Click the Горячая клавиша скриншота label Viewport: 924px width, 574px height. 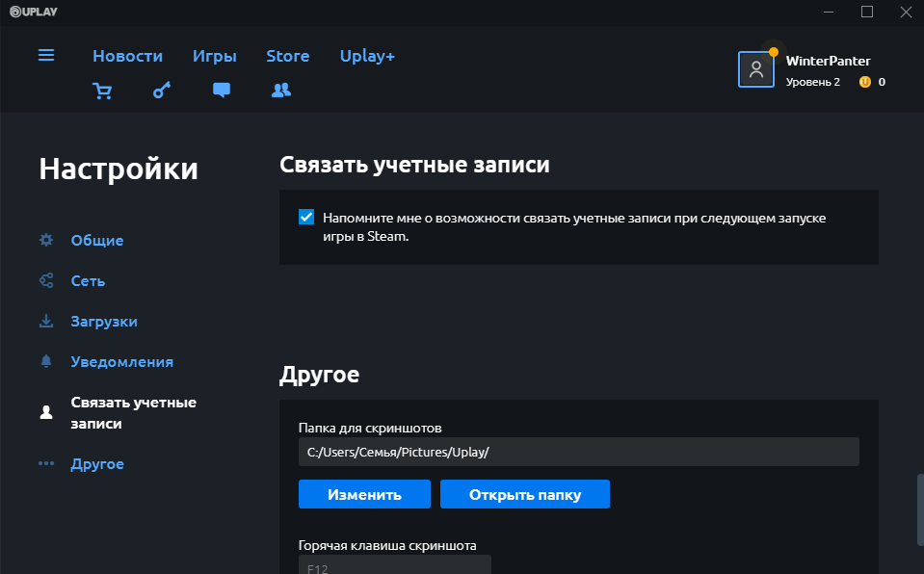tap(387, 546)
